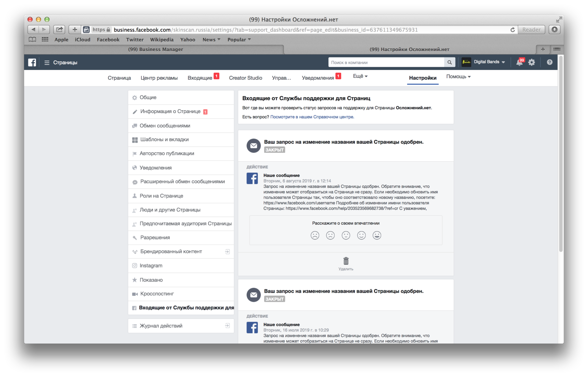The image size is (588, 377).
Task: Click the Twitter bookmark
Action: (135, 40)
